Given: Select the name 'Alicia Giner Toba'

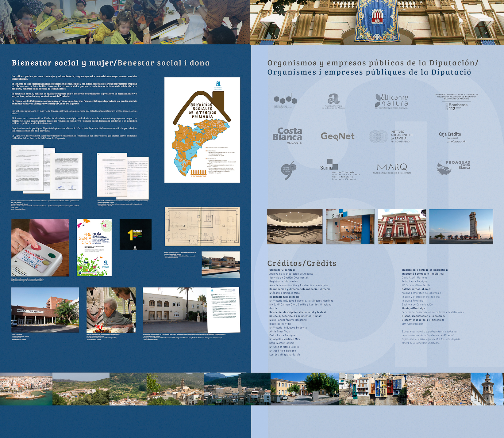Looking at the screenshot, I should coord(279,331).
